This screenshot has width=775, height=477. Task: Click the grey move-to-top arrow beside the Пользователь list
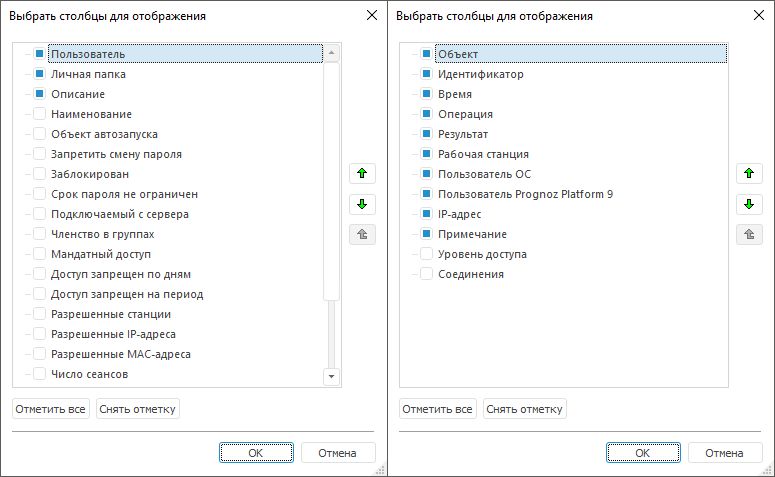[x=361, y=235]
